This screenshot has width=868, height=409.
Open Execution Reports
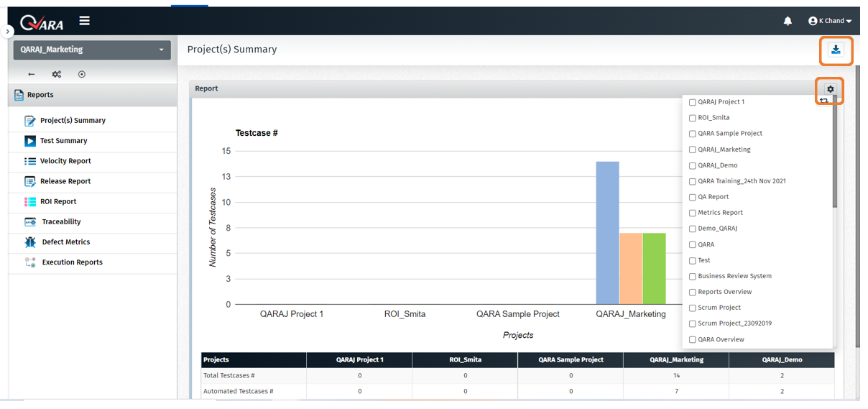(73, 262)
